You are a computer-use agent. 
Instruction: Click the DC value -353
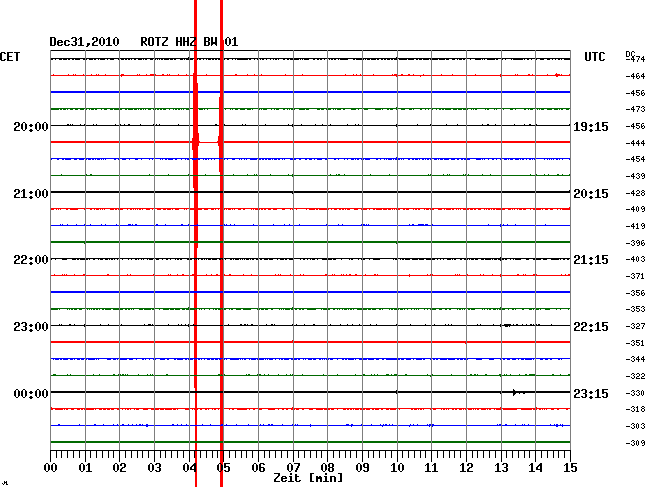coord(635,310)
